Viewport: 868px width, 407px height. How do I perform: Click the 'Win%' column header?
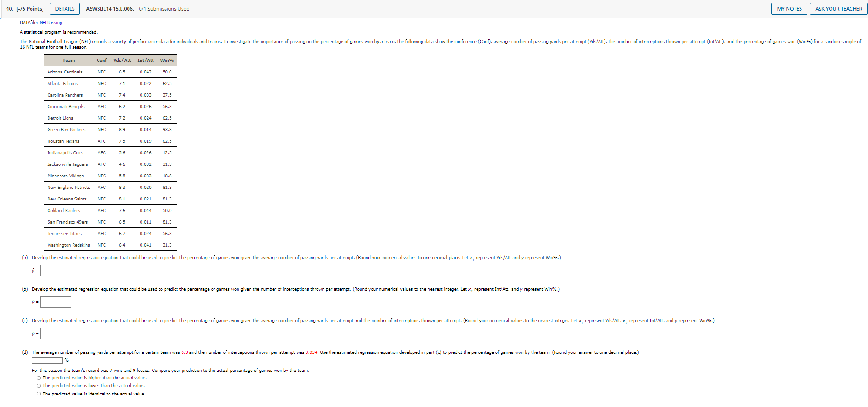point(167,61)
